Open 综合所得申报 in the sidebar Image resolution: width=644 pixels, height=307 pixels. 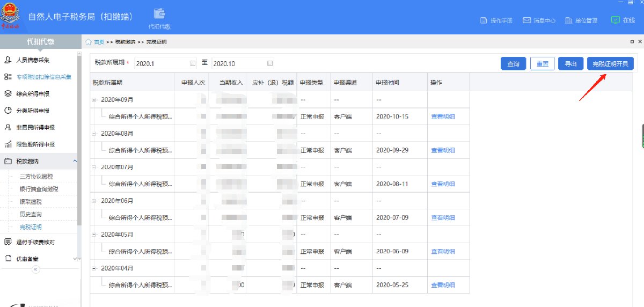coord(33,94)
